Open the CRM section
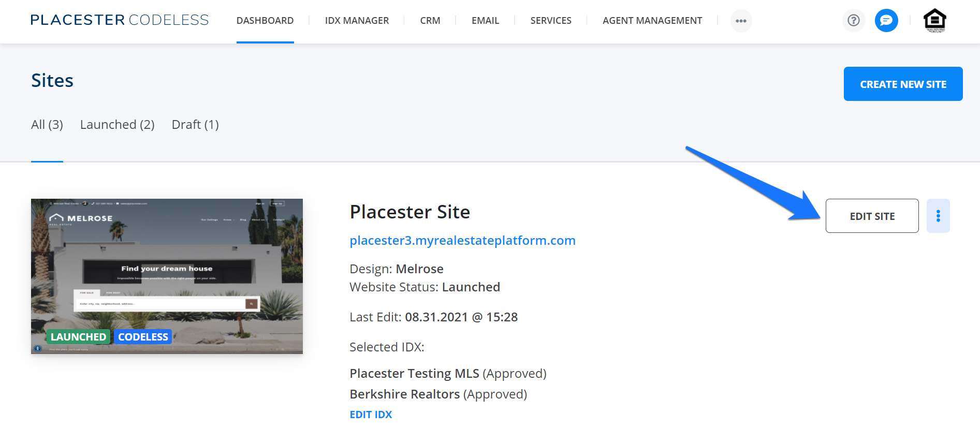Screen dimensions: 980x443 pos(430,21)
